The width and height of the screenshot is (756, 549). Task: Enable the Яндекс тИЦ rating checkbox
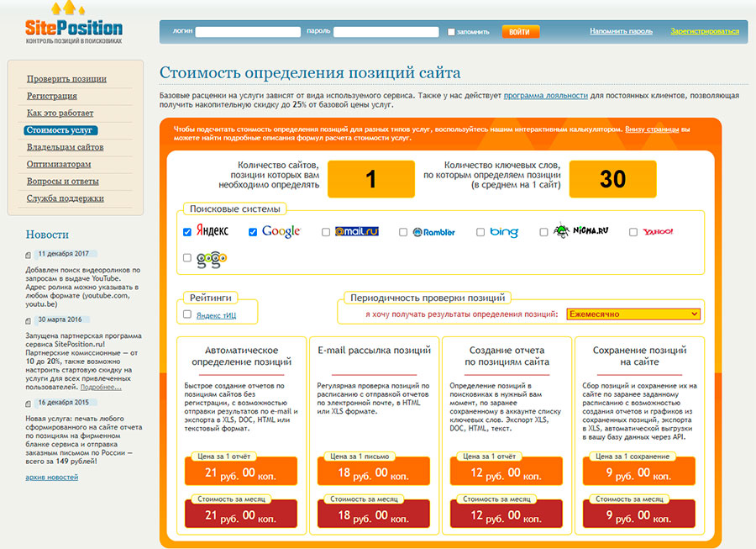coord(187,314)
